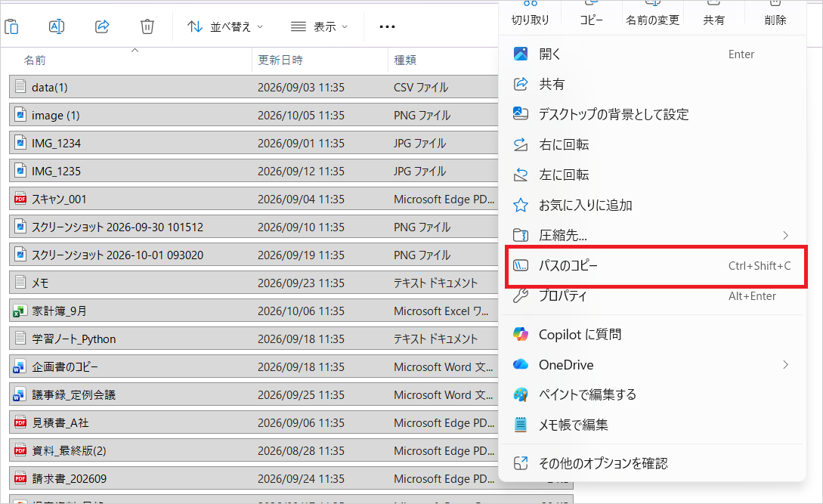823x504 pixels.
Task: Click the desktop background icon in menu
Action: click(x=521, y=114)
